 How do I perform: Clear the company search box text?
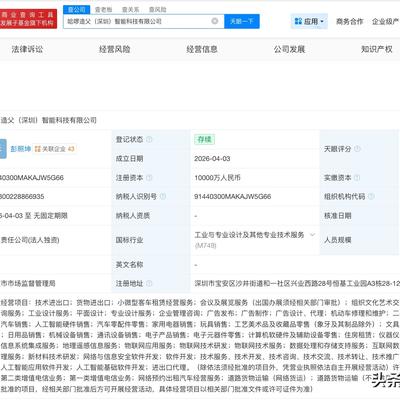(215, 21)
